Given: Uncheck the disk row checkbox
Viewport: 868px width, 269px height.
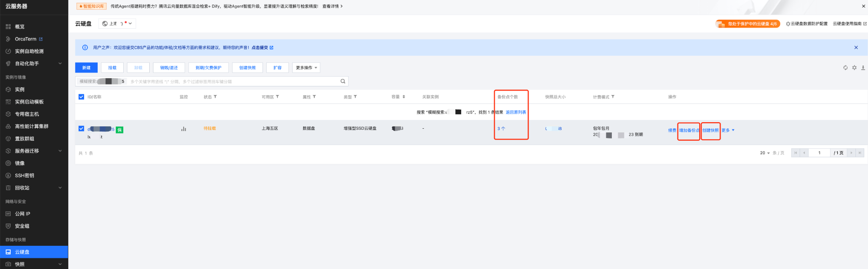Looking at the screenshot, I should pyautogui.click(x=81, y=129).
